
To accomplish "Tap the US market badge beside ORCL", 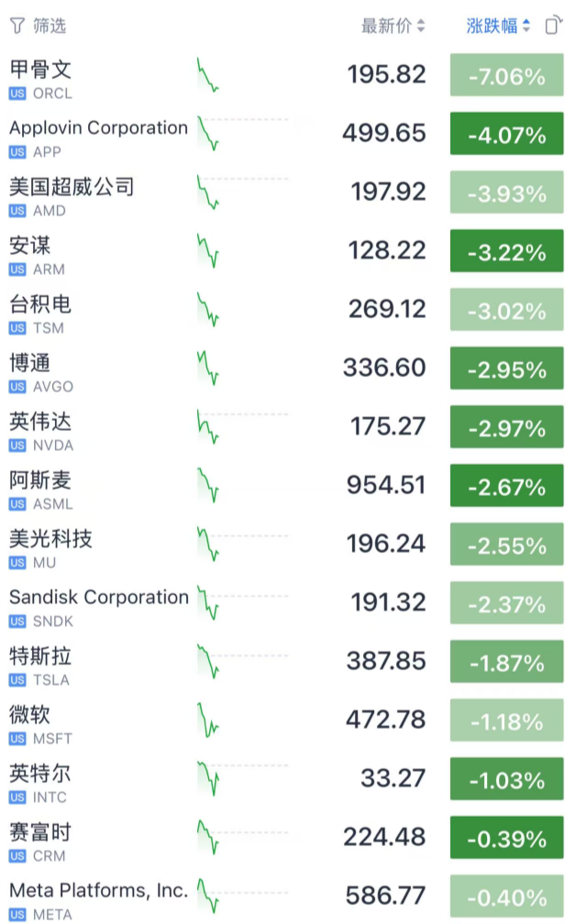I will click(x=17, y=93).
